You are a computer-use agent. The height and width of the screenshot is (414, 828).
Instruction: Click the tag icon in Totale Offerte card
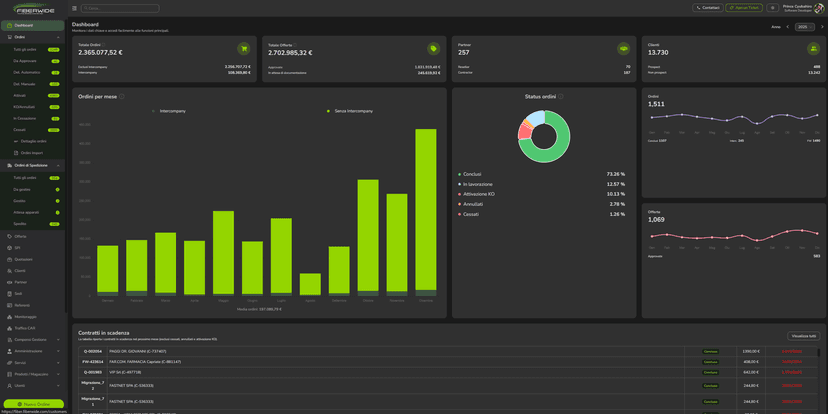pos(433,48)
